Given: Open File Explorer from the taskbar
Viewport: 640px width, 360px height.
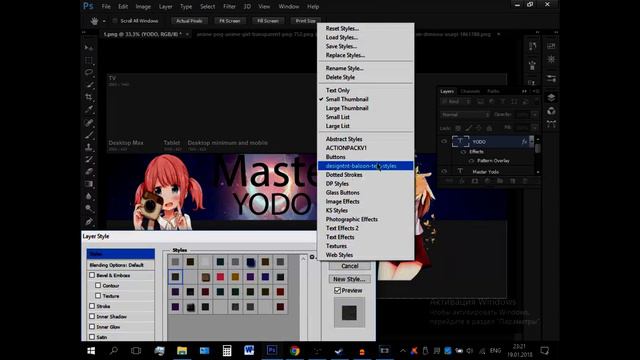Looking at the screenshot, I should (x=182, y=350).
